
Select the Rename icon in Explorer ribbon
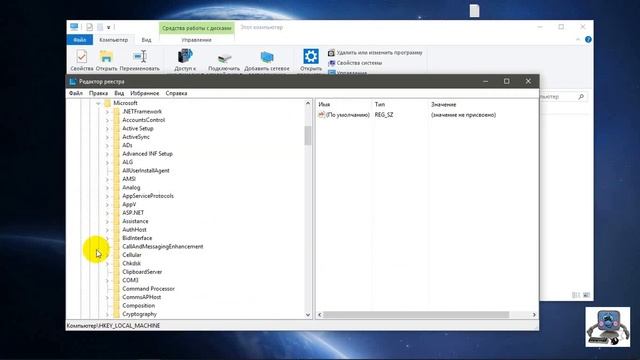click(x=140, y=56)
